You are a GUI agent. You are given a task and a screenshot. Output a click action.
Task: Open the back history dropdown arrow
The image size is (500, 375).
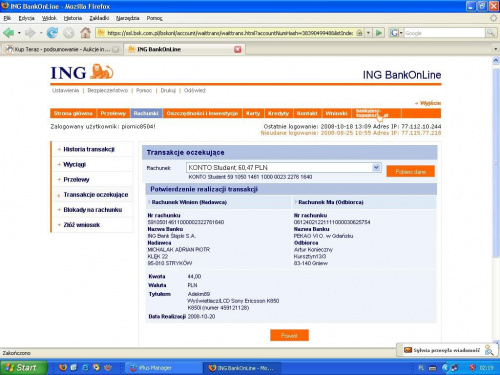click(19, 33)
